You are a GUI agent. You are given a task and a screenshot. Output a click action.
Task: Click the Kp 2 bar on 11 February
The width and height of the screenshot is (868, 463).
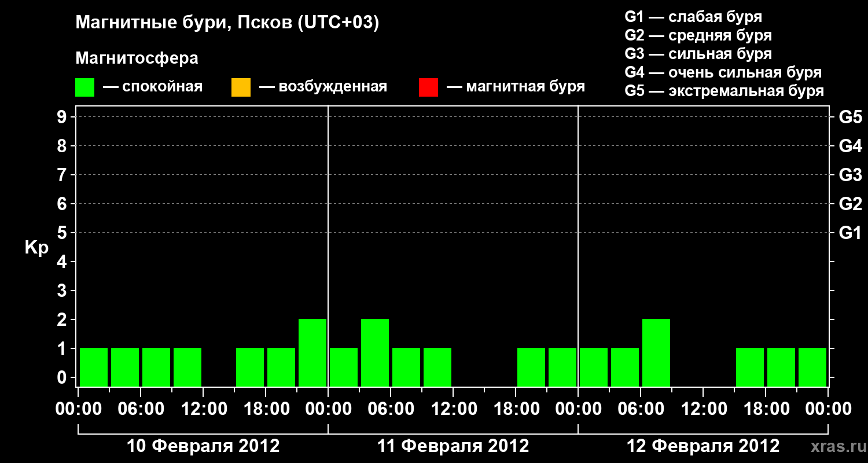tap(375, 352)
